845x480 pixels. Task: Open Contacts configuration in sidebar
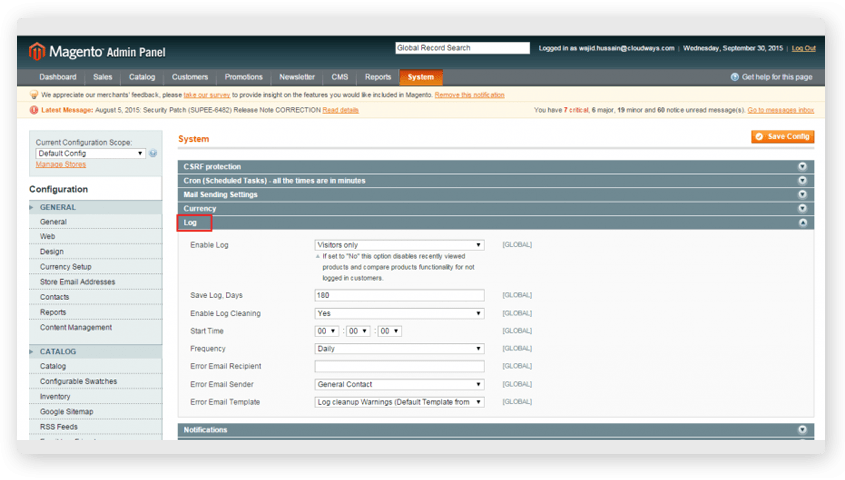pos(54,297)
